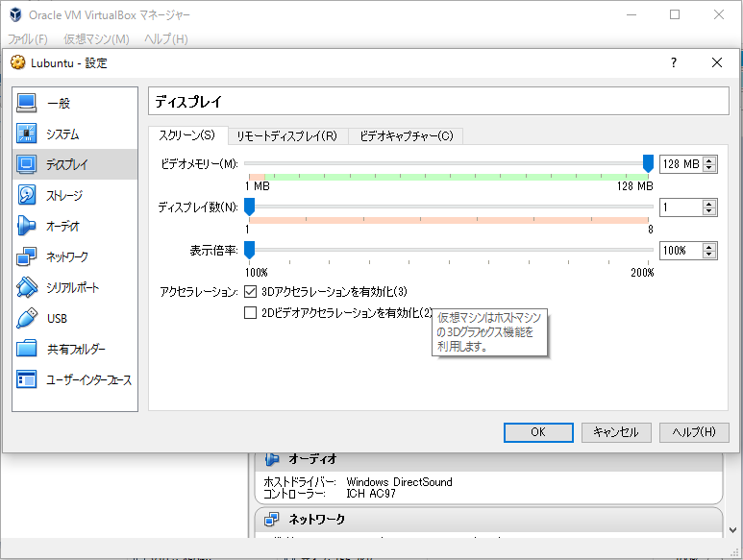Image resolution: width=743 pixels, height=560 pixels.
Task: Select ユーザーインターフェース text in list
Action: pos(89,380)
